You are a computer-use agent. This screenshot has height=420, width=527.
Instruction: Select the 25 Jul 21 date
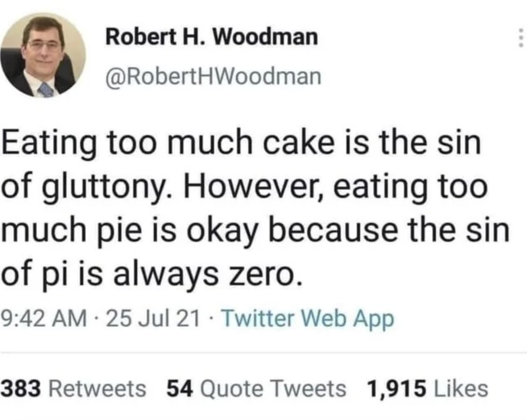pos(153,318)
